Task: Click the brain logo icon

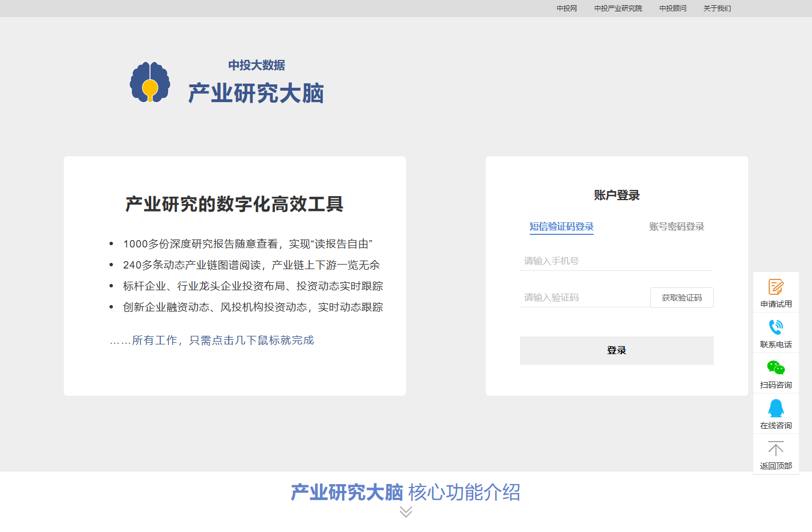Action: click(x=150, y=82)
